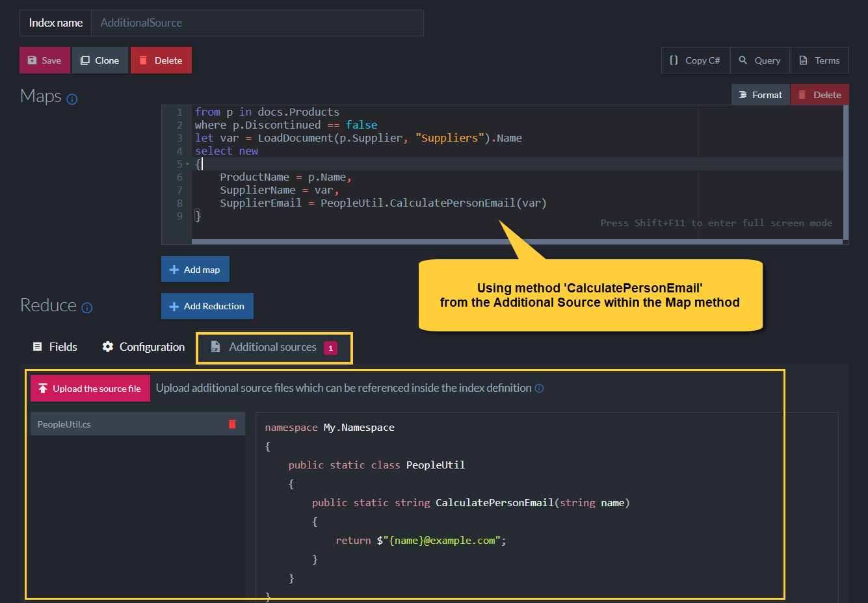This screenshot has width=868, height=603.
Task: Click 'public static class PeopleUtil' in source preview
Action: tap(377, 465)
